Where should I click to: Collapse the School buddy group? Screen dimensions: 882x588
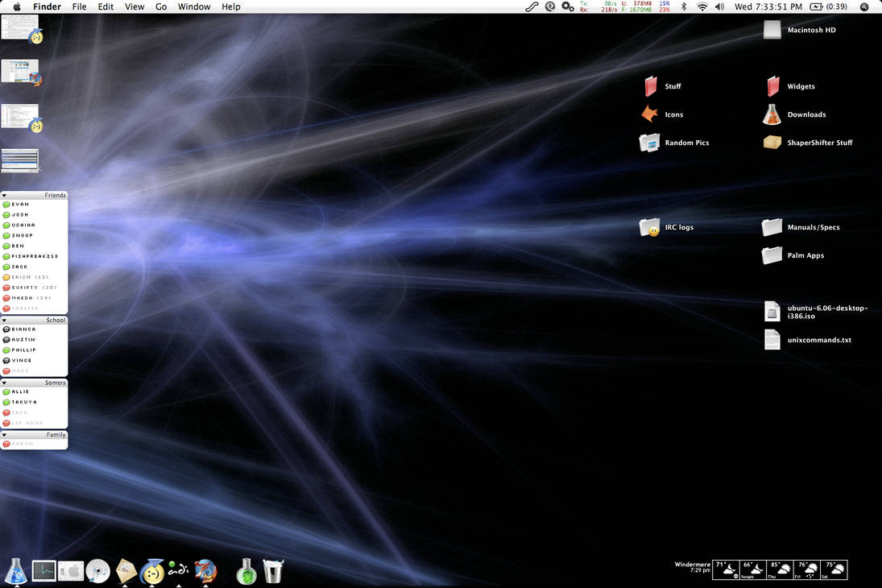6,319
